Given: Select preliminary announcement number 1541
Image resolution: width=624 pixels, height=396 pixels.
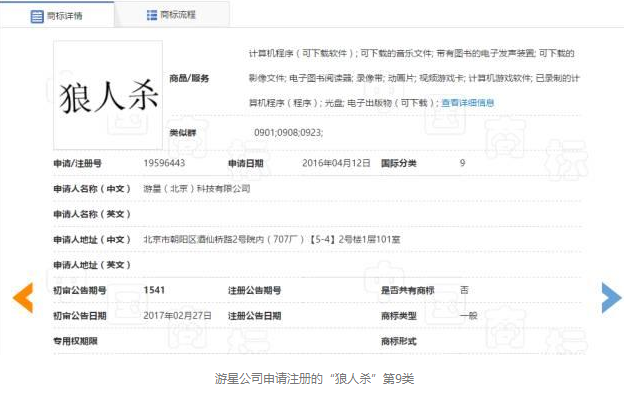Looking at the screenshot, I should (x=154, y=290).
